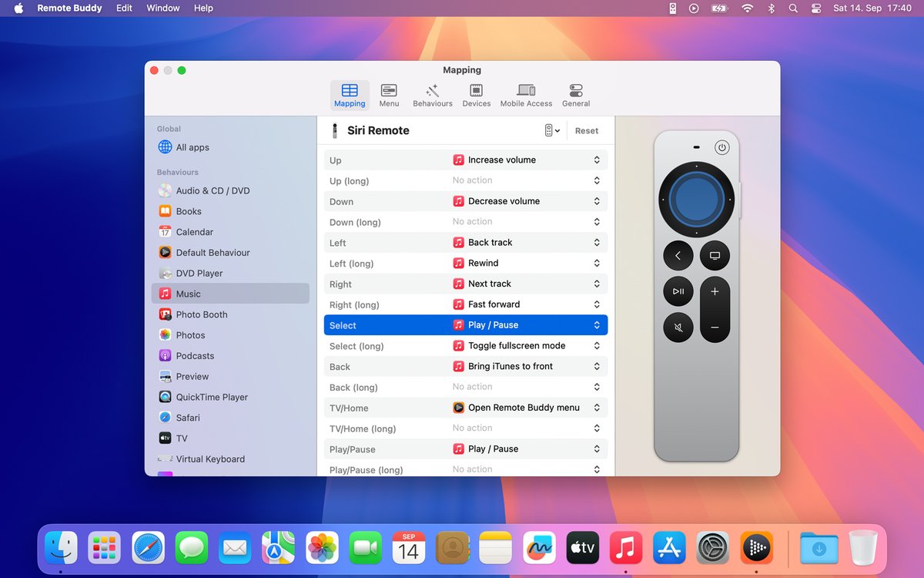
Task: Open Right action dropdown (Next track)
Action: 527,284
